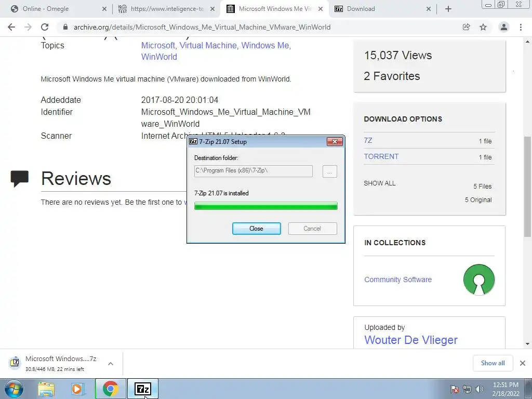
Task: Open the Virtual Machine topic link
Action: click(x=208, y=46)
